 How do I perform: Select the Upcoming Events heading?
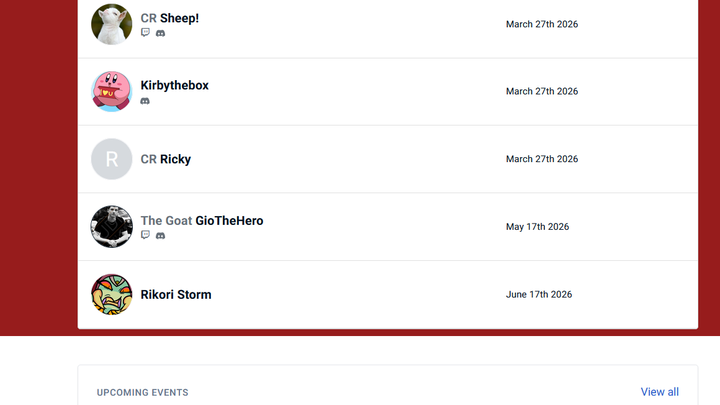[x=142, y=393]
